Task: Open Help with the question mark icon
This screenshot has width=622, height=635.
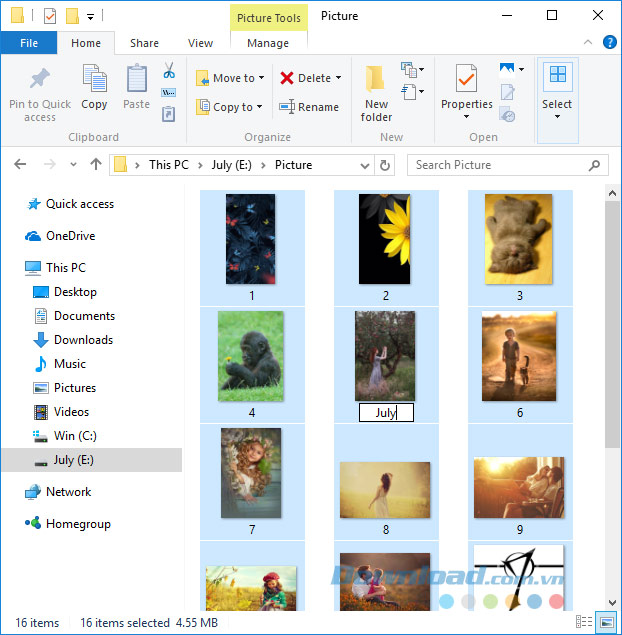Action: point(609,42)
